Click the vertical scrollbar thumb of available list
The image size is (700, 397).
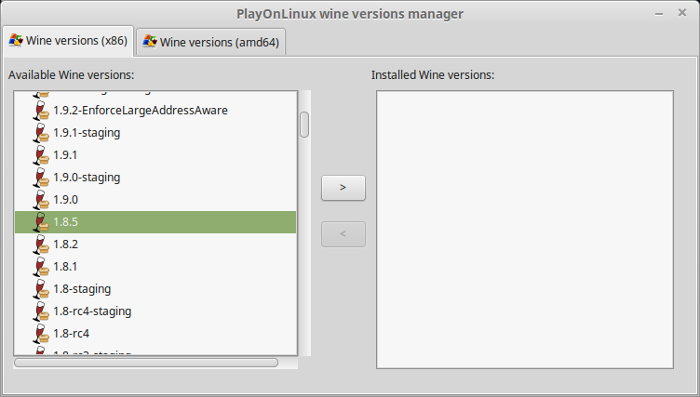(304, 125)
